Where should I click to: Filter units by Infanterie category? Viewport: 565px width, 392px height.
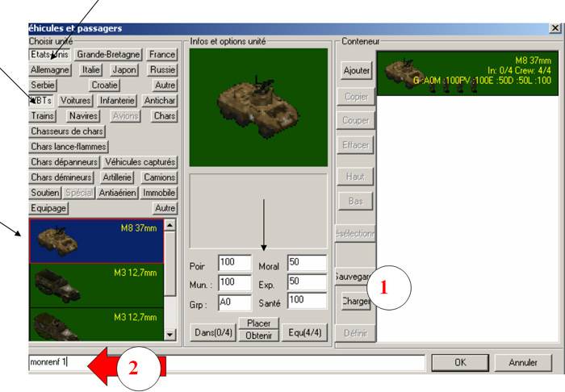point(118,101)
